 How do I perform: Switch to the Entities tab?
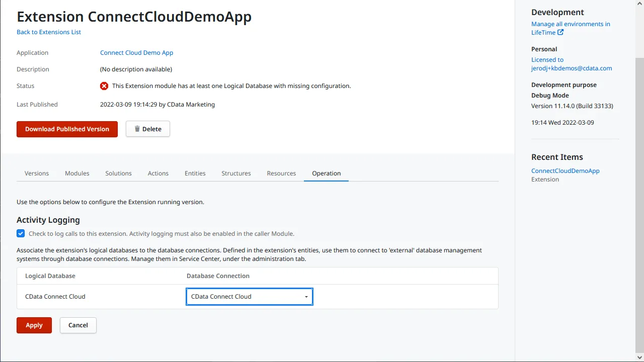tap(195, 173)
